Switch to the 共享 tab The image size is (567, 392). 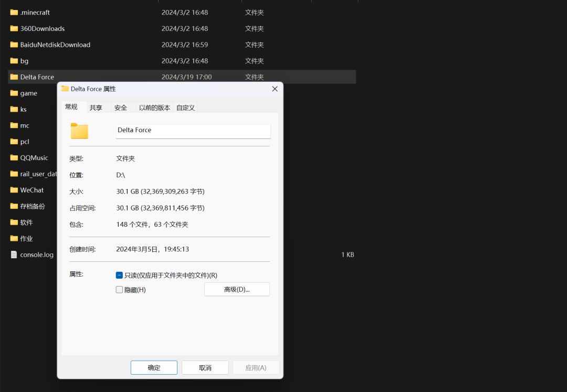pyautogui.click(x=96, y=108)
